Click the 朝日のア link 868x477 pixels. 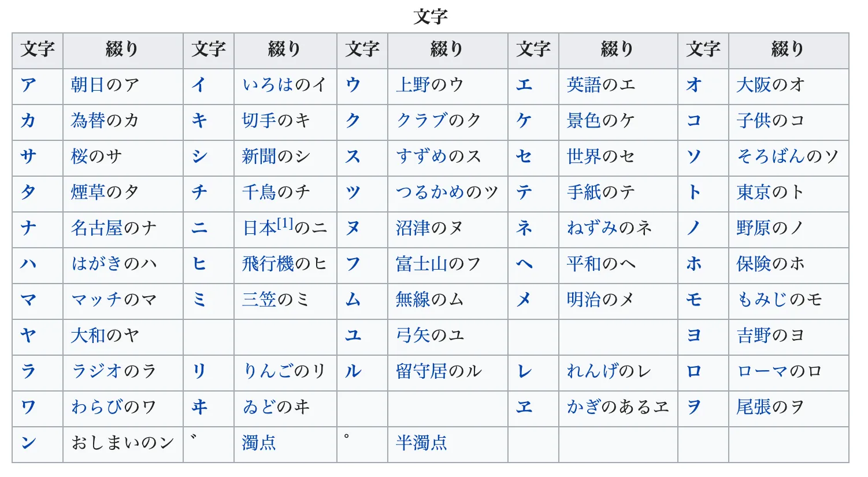coord(105,85)
